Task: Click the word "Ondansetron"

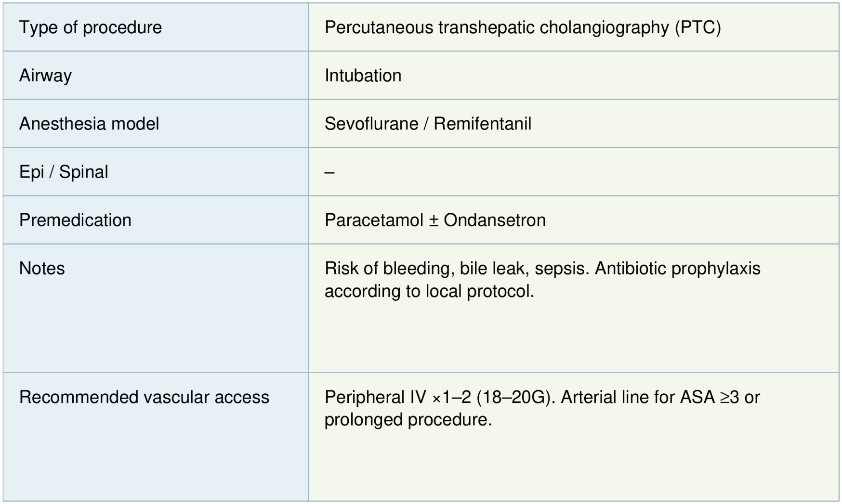Action: pos(494,220)
